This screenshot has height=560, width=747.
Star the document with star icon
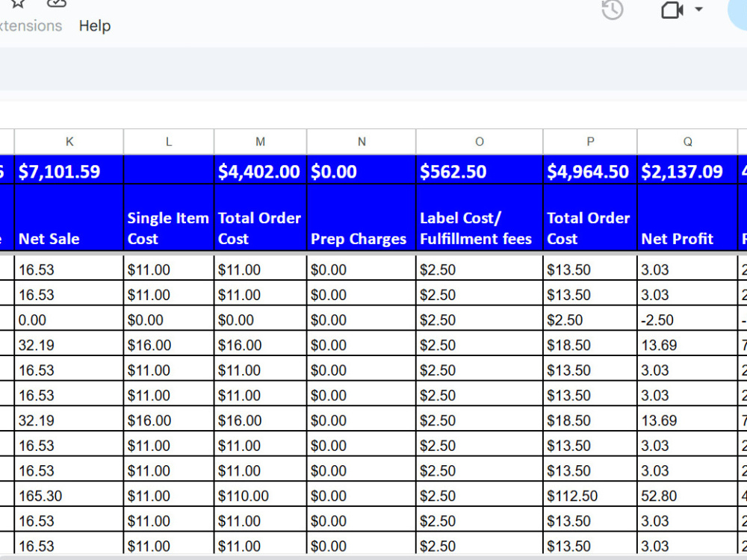(18, 4)
